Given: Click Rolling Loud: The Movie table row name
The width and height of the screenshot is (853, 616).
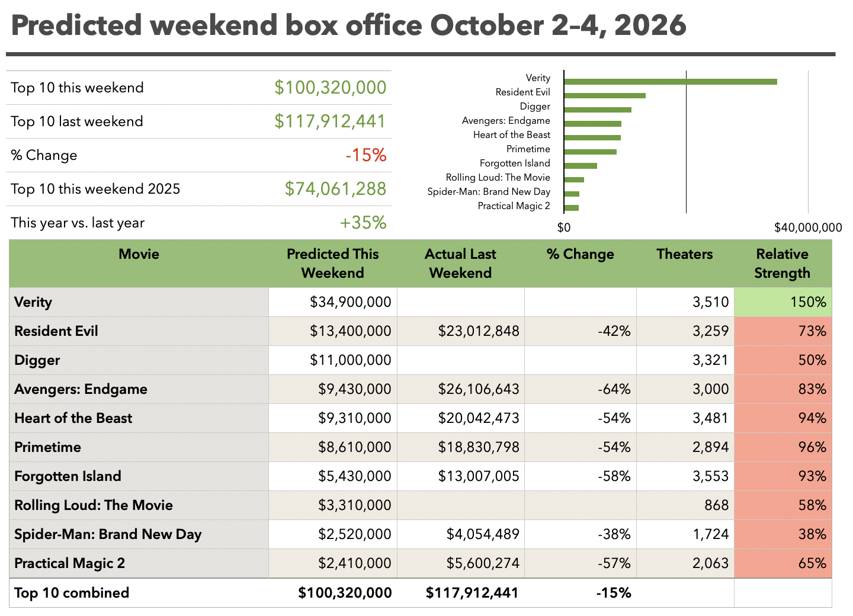Looking at the screenshot, I should pyautogui.click(x=94, y=505).
